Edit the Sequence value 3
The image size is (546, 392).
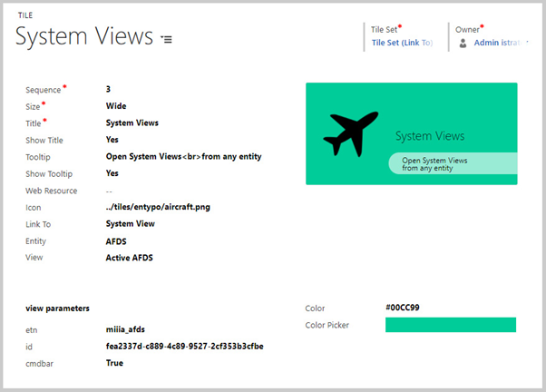point(108,89)
